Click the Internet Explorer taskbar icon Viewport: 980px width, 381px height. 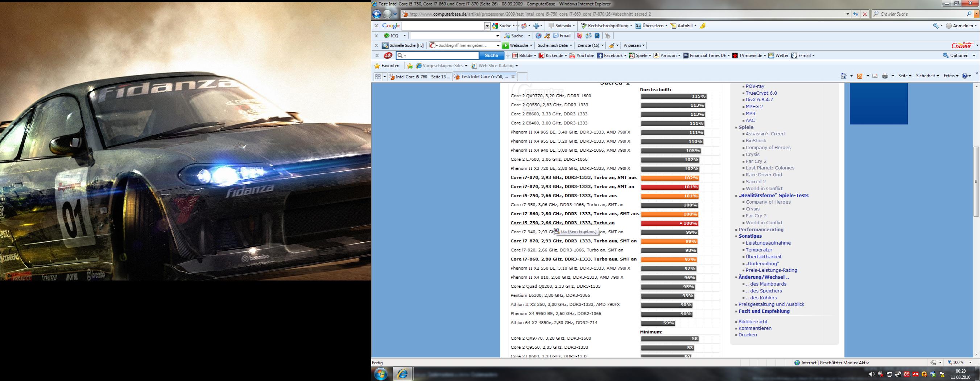[402, 374]
